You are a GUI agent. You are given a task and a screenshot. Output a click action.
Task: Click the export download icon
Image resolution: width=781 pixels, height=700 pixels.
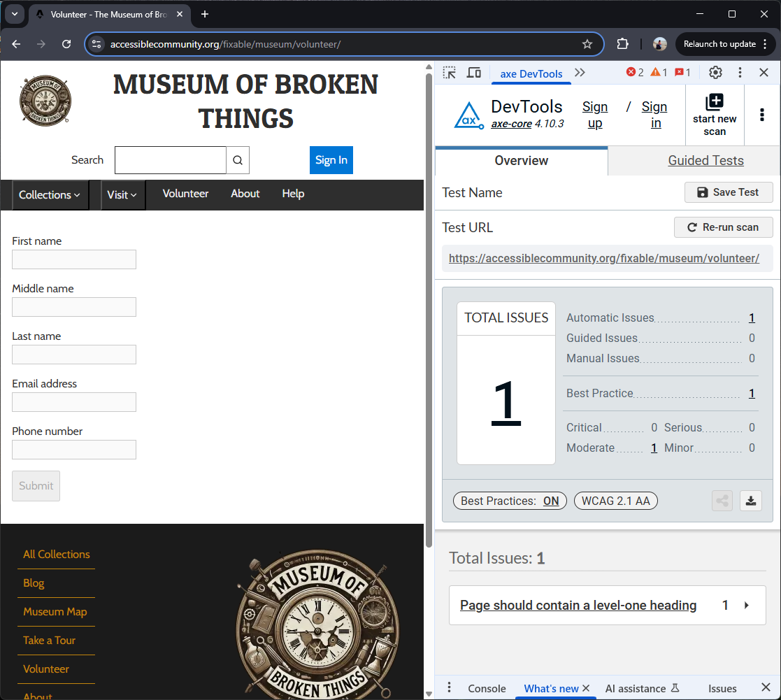751,501
